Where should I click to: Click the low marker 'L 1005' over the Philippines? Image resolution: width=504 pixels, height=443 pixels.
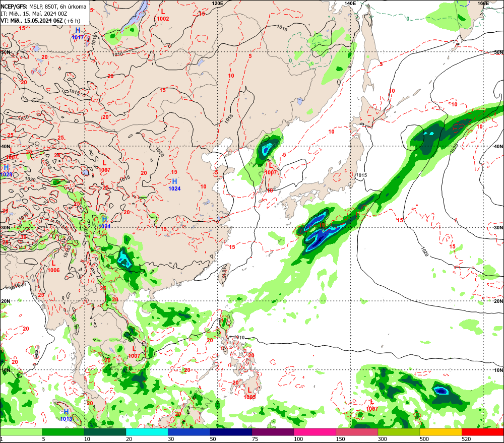click(249, 394)
